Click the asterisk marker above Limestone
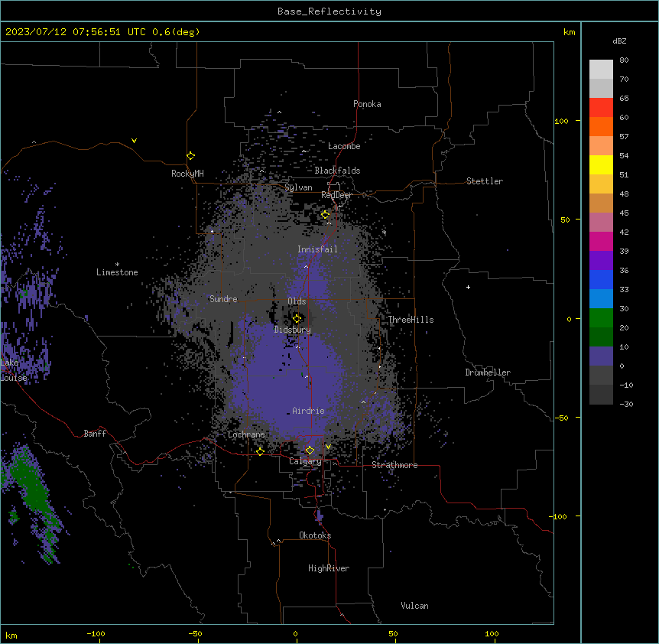The width and height of the screenshot is (659, 644). (x=117, y=264)
